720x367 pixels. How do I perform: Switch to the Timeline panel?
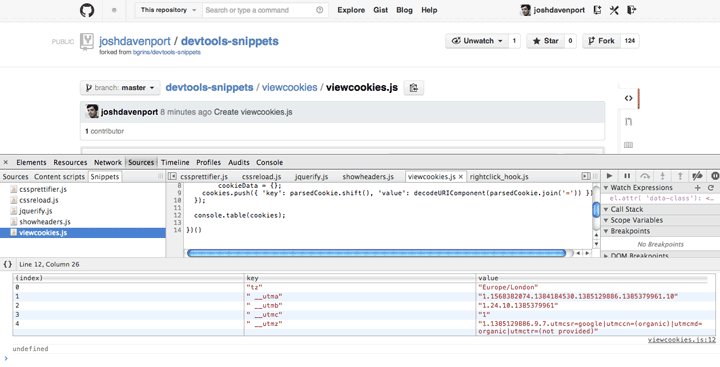coord(175,162)
